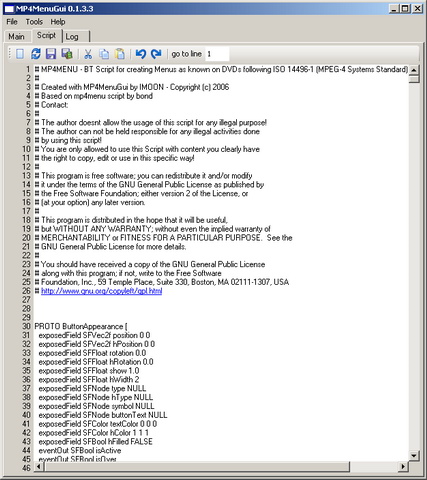Click the Save As icon
The width and height of the screenshot is (427, 480).
(67, 54)
